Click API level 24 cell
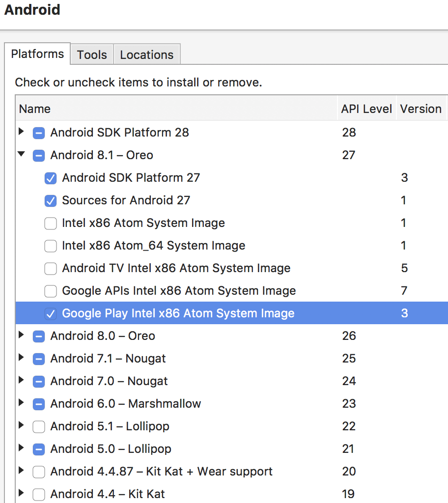 (349, 381)
